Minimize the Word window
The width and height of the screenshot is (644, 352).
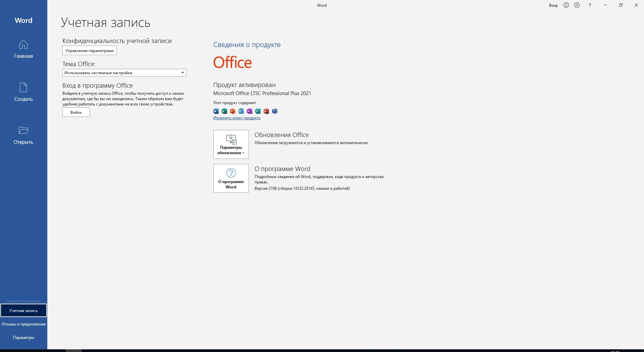tap(605, 5)
